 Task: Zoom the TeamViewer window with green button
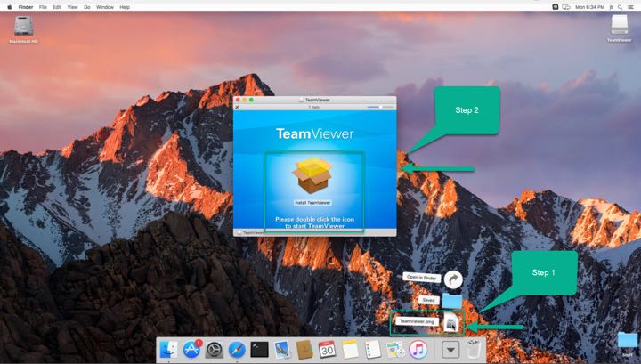(251, 100)
